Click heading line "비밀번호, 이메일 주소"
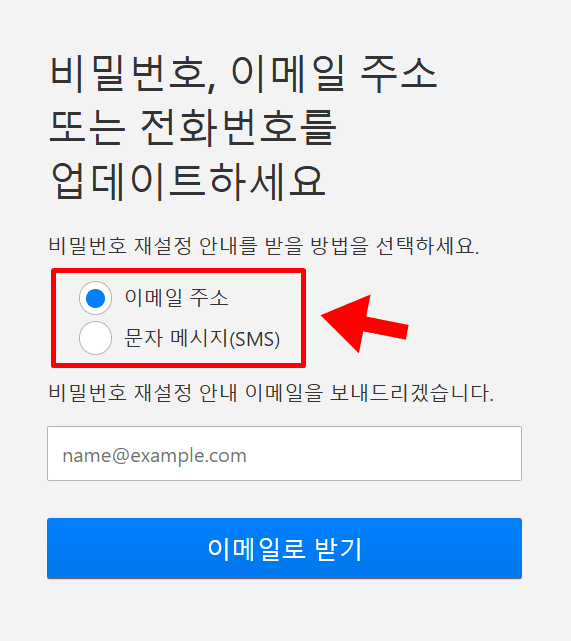 click(244, 74)
